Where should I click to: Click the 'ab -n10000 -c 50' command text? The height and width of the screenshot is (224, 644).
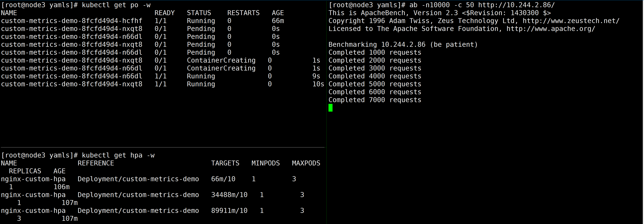coord(442,5)
